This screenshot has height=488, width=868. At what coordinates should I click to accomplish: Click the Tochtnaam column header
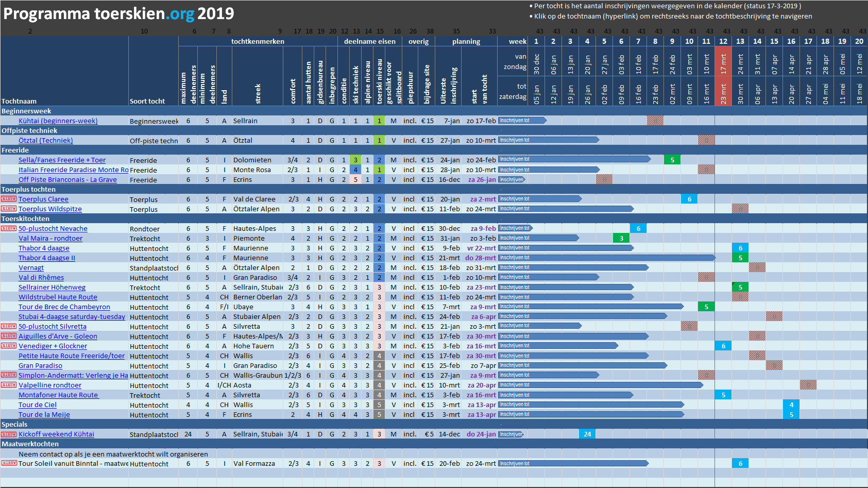[x=19, y=101]
